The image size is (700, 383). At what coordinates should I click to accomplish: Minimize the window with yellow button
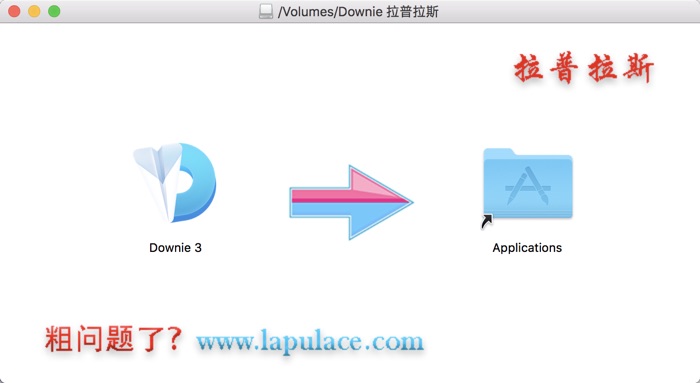(34, 11)
